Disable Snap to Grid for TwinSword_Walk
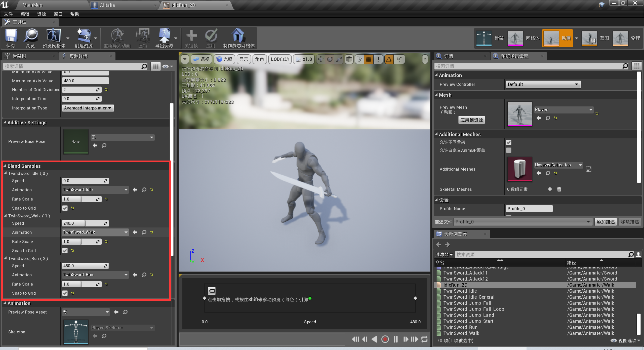This screenshot has width=644, height=350. [65, 250]
